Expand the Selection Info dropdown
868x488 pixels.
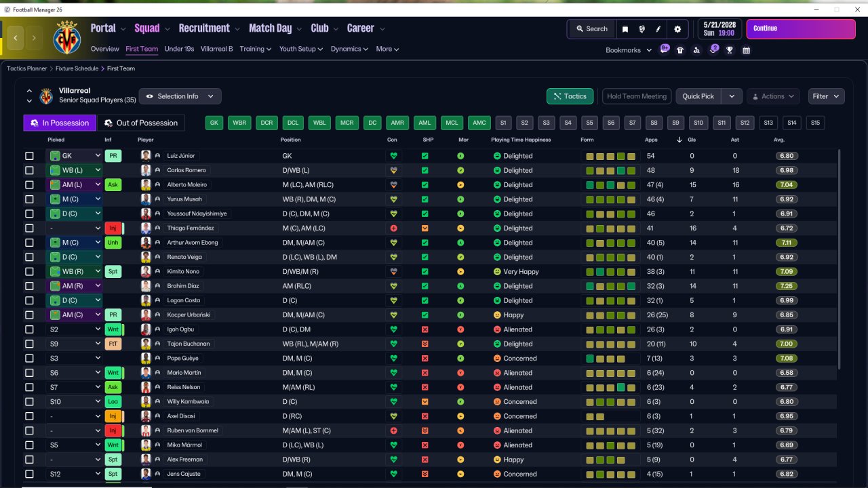[x=180, y=96]
